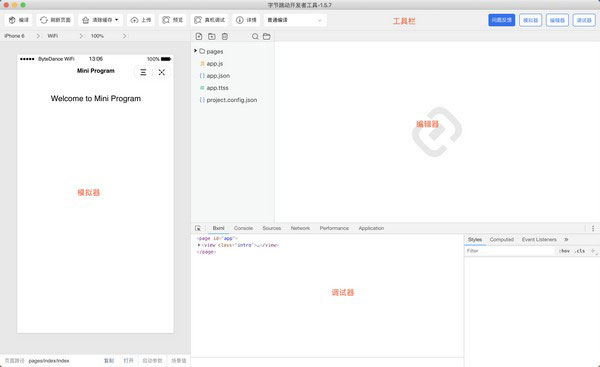Toggle the .cls class editor button
The image size is (600, 367).
[580, 251]
